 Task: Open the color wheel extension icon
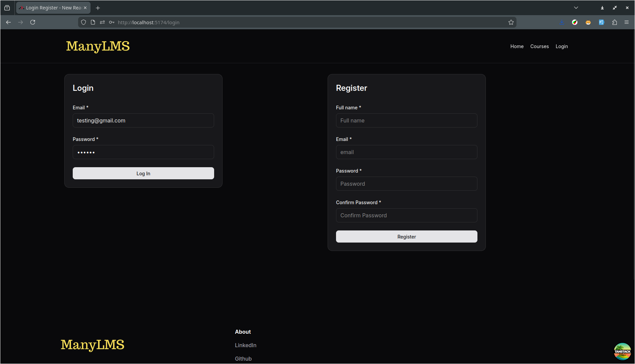575,22
